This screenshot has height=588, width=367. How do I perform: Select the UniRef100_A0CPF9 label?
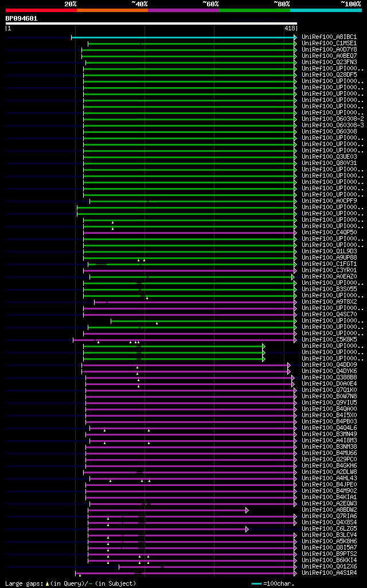[x=329, y=201]
